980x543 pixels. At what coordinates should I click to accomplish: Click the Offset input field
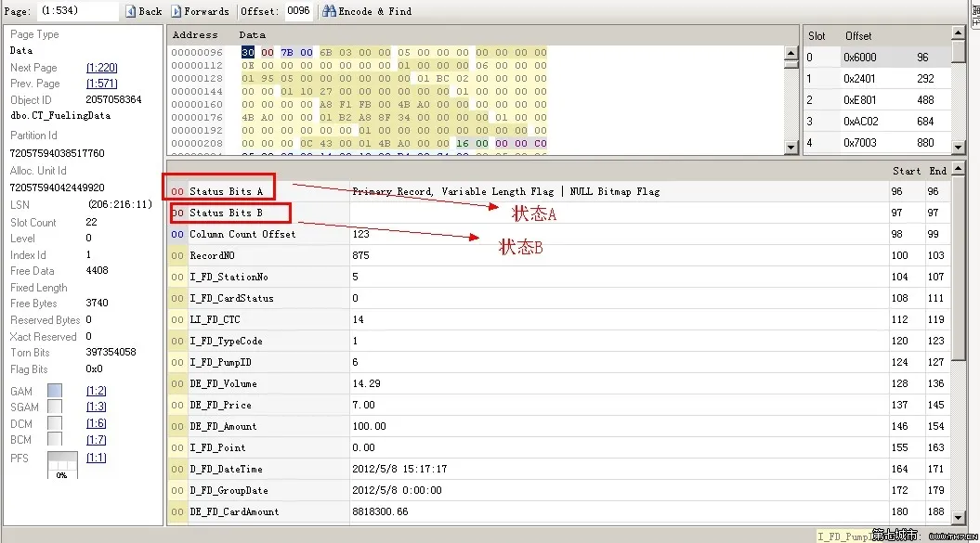[x=298, y=11]
